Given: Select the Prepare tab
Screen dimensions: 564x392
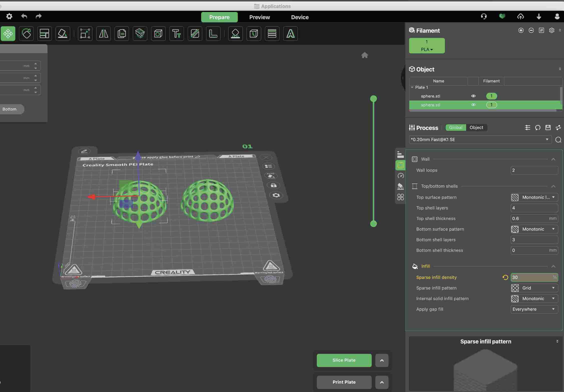Looking at the screenshot, I should tap(219, 17).
